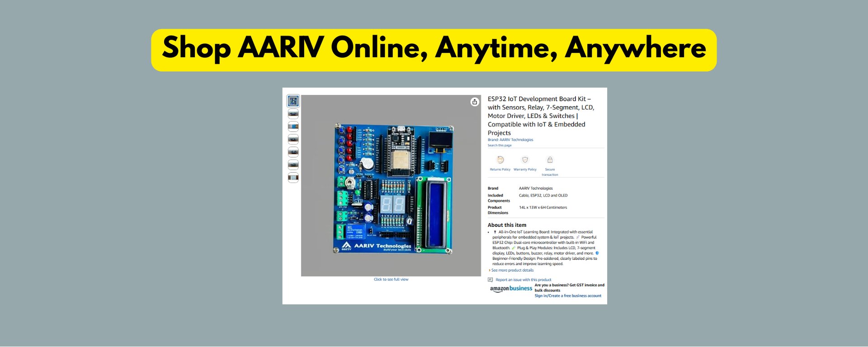Click the ESP32 IoT Development Board Kit title

[x=541, y=116]
